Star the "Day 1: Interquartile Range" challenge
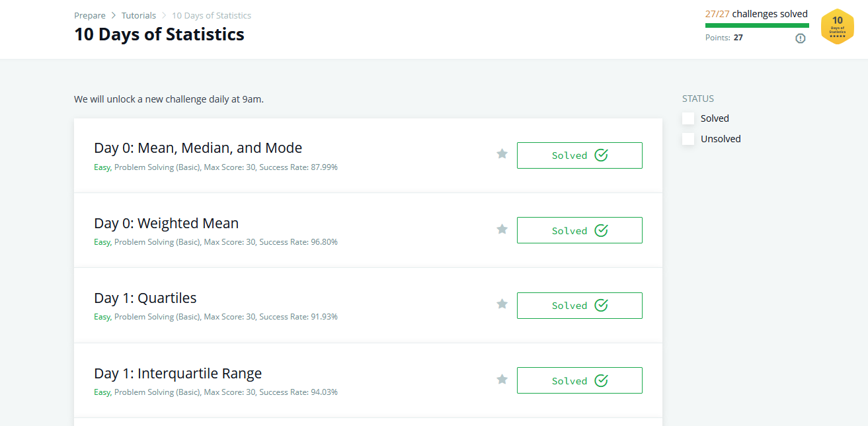The width and height of the screenshot is (868, 426). coord(502,379)
